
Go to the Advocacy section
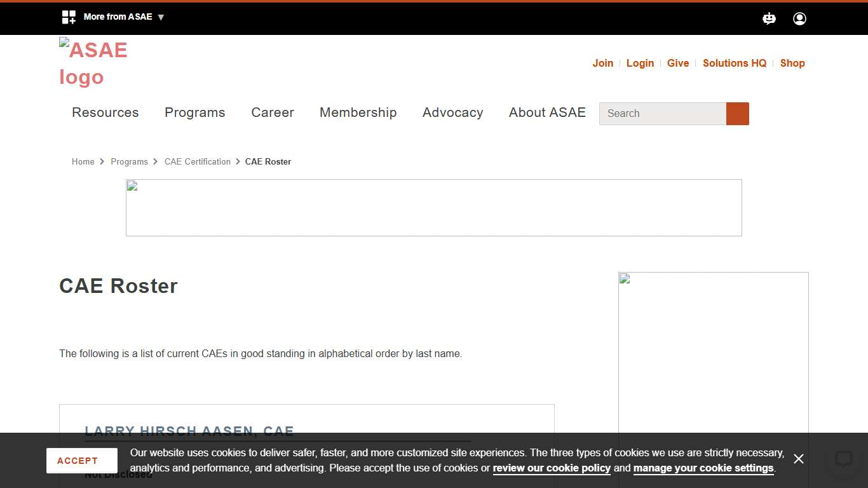click(452, 112)
